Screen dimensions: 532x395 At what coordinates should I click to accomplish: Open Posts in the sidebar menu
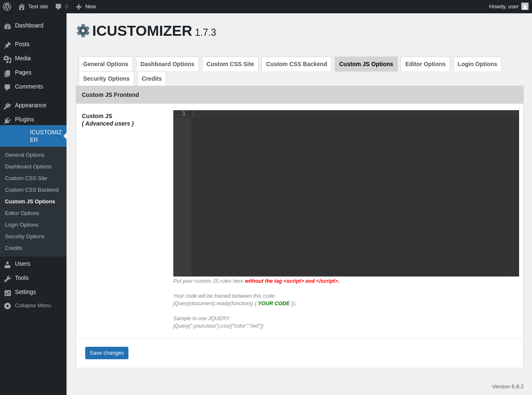[33, 44]
